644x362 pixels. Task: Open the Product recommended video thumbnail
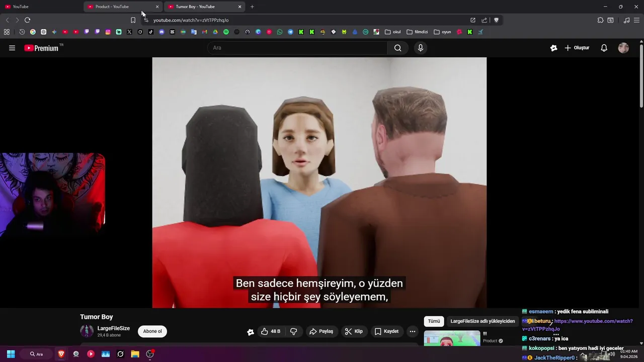452,338
